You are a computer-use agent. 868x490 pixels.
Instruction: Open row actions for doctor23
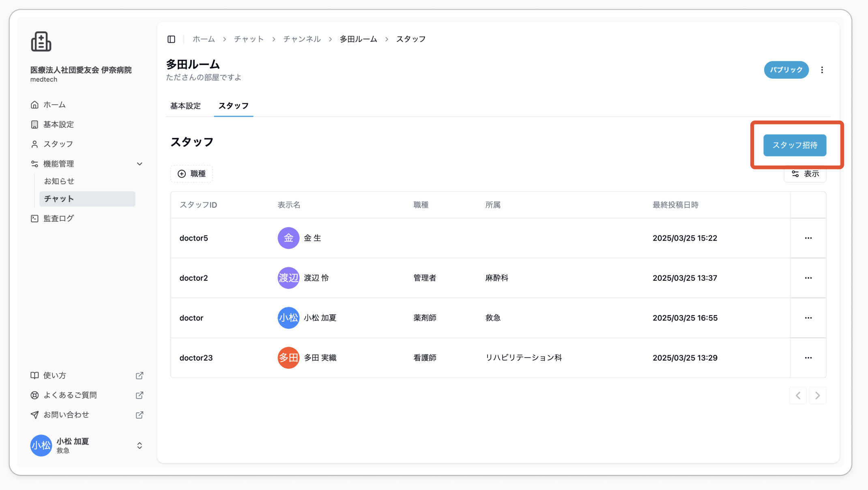(x=808, y=358)
